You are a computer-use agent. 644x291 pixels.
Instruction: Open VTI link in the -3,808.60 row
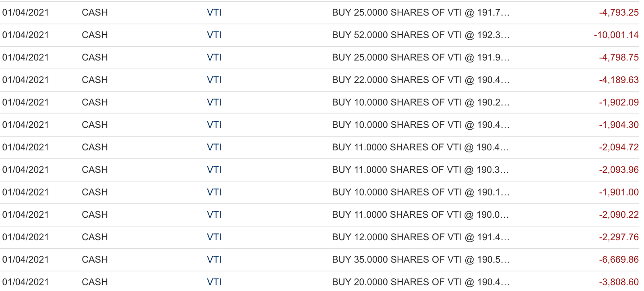pyautogui.click(x=214, y=282)
